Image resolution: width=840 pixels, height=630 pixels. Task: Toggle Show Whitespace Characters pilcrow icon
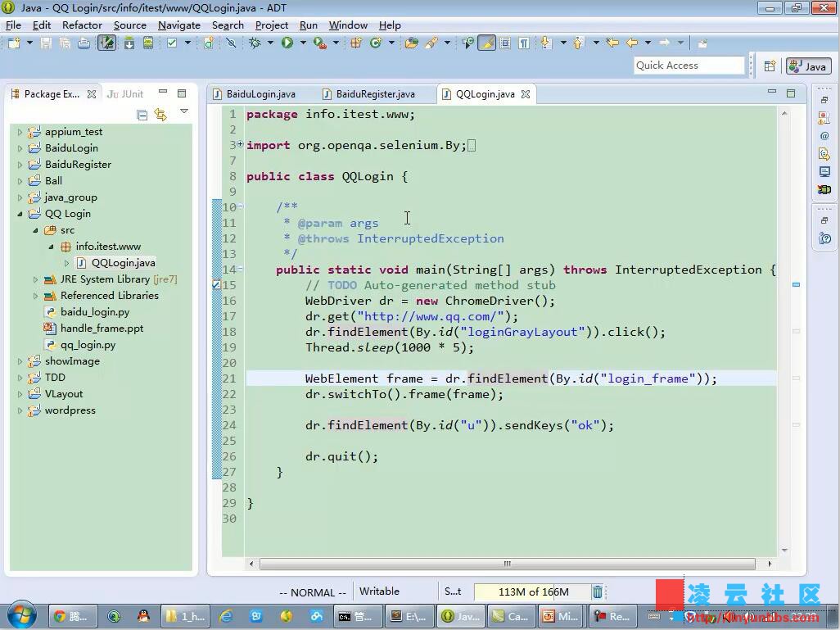524,43
